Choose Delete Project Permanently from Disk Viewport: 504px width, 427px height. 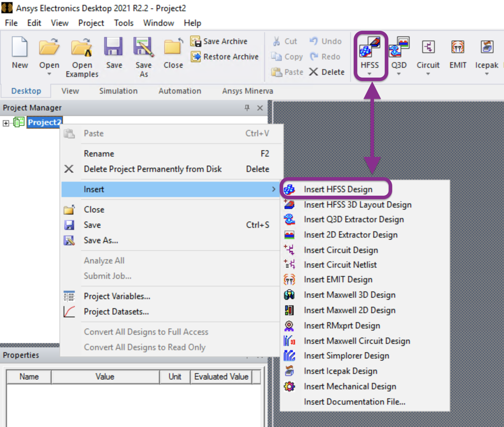click(x=171, y=169)
